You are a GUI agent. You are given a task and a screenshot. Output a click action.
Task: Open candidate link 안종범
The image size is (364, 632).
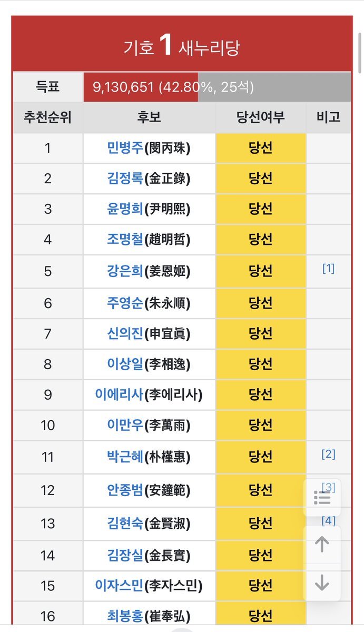coord(125,490)
